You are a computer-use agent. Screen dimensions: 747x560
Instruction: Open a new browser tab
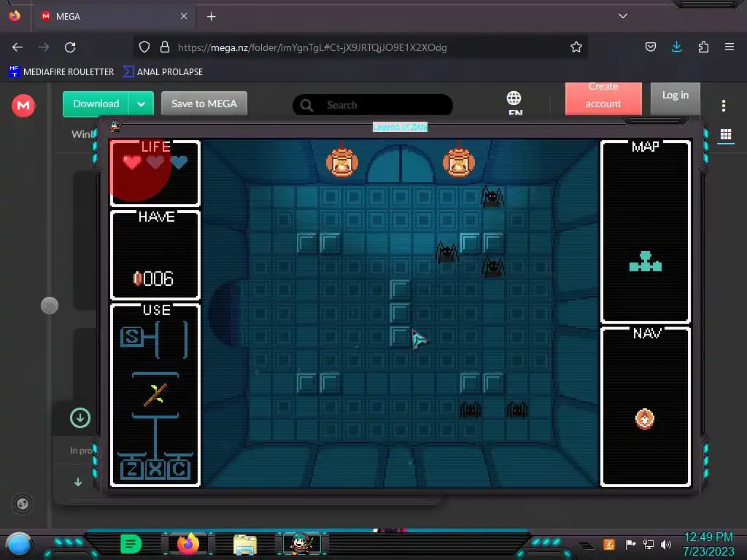[212, 17]
